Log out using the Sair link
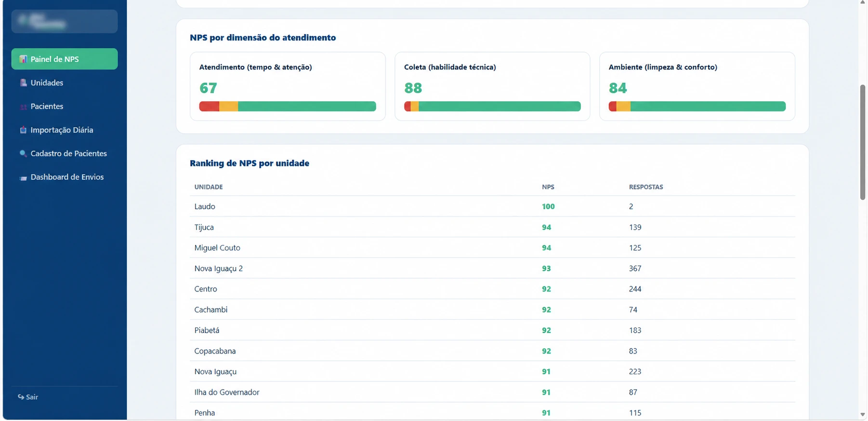The image size is (868, 421). [x=28, y=397]
